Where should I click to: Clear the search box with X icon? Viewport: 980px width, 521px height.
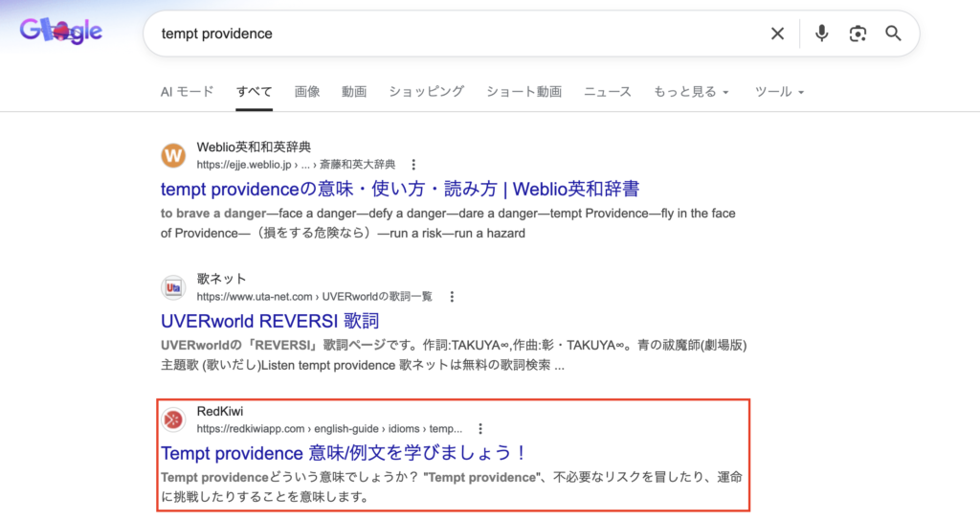(x=777, y=34)
